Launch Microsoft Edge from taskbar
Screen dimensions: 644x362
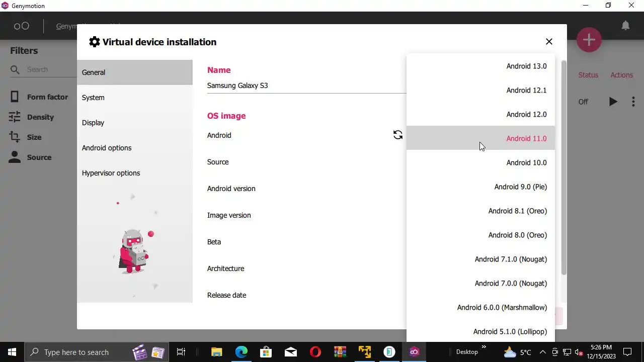[x=242, y=352]
